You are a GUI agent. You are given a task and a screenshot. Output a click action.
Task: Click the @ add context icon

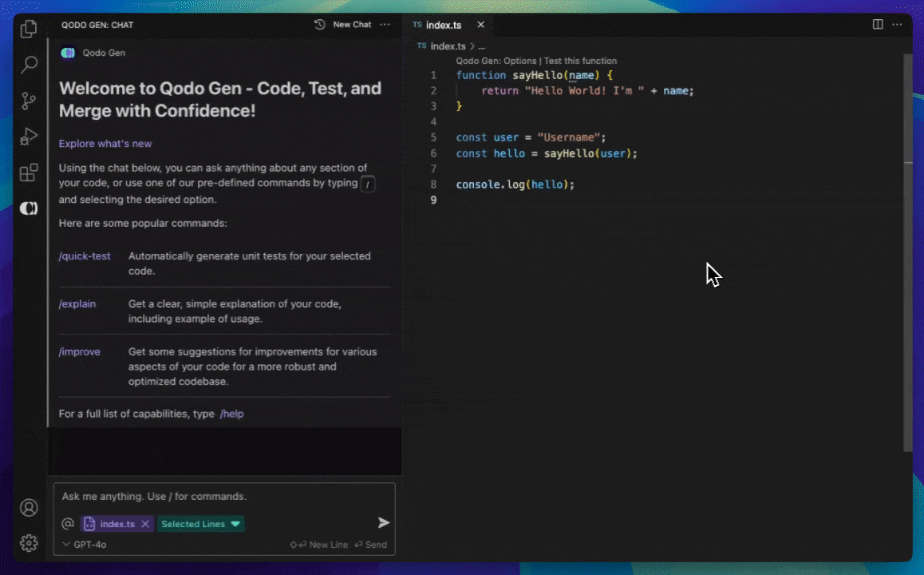tap(68, 524)
